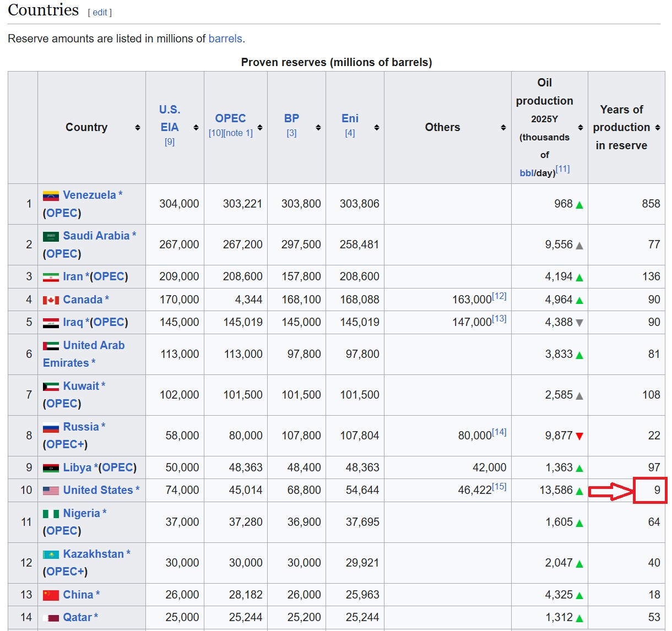
Task: Click the China flag icon
Action: 51,595
